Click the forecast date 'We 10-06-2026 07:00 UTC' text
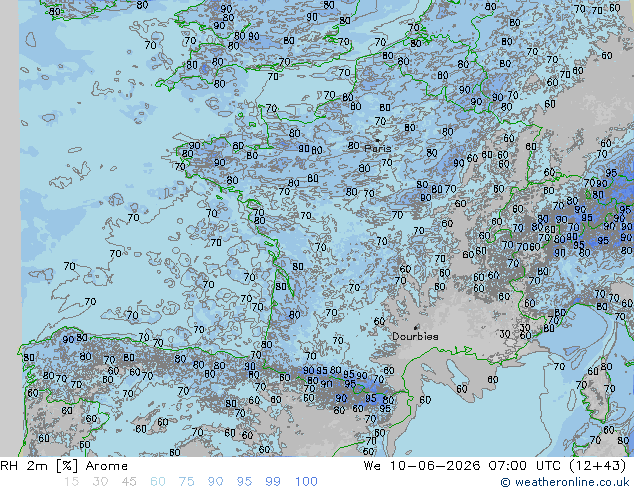Screen dimensions: 634x490 coord(465,466)
